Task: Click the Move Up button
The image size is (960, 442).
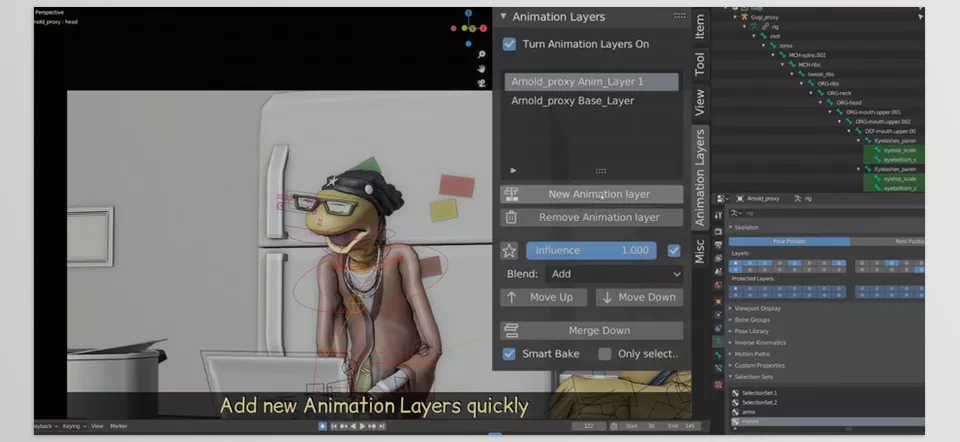Action: coord(544,298)
